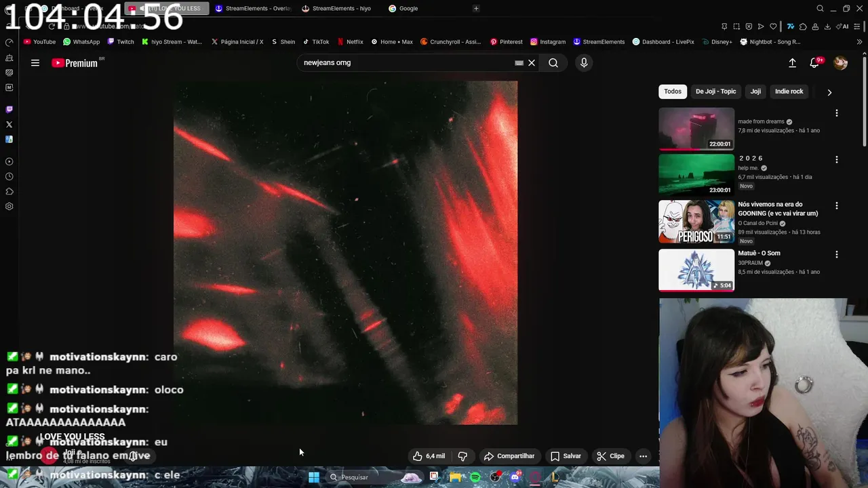Open the YouTube bookmark
868x488 pixels.
click(x=39, y=42)
